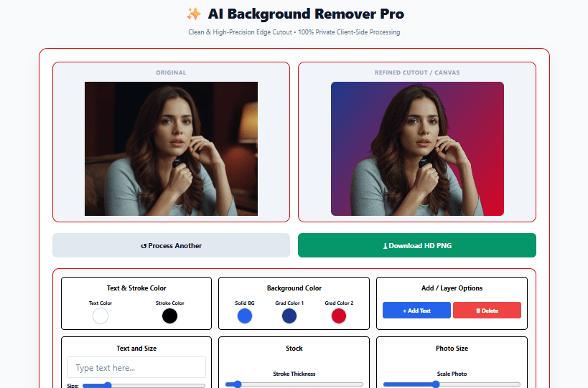The image size is (588, 388).
Task: Select the original photo thumbnail
Action: pos(171,148)
